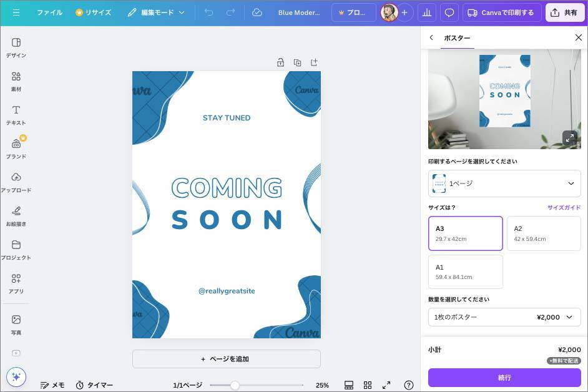The width and height of the screenshot is (588, 392).
Task: Expand the 1ページ page selection dropdown
Action: (x=504, y=184)
